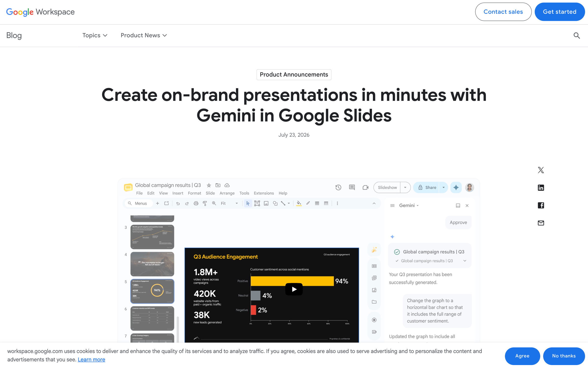This screenshot has width=588, height=368.
Task: Click the redo arrow in toolbar
Action: 187,203
